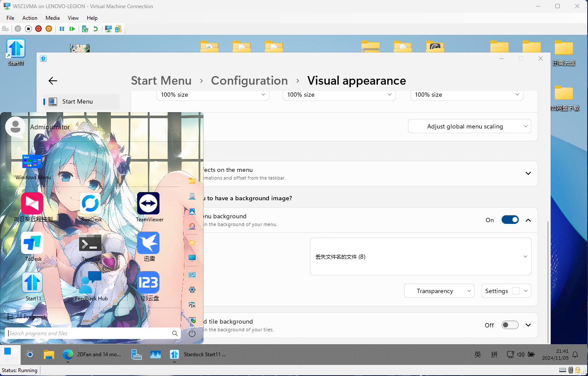Open Feedback Hub tile

click(x=91, y=283)
